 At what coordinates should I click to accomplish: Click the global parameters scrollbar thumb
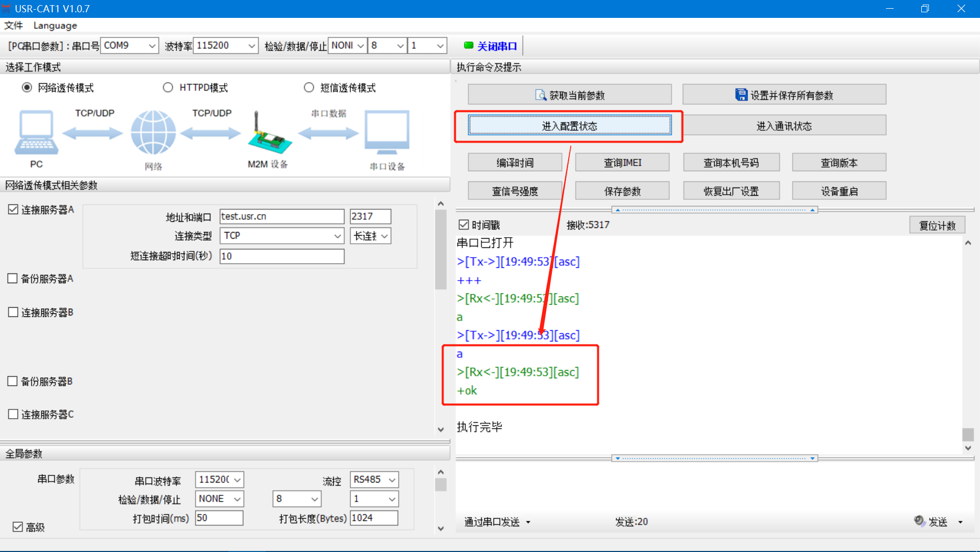click(441, 485)
